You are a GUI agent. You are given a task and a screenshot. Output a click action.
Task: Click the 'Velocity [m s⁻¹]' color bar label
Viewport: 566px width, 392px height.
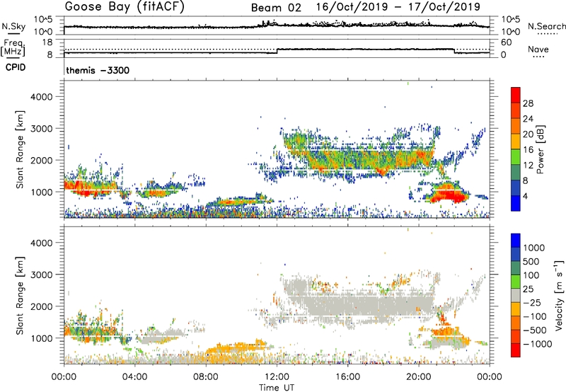pos(559,295)
